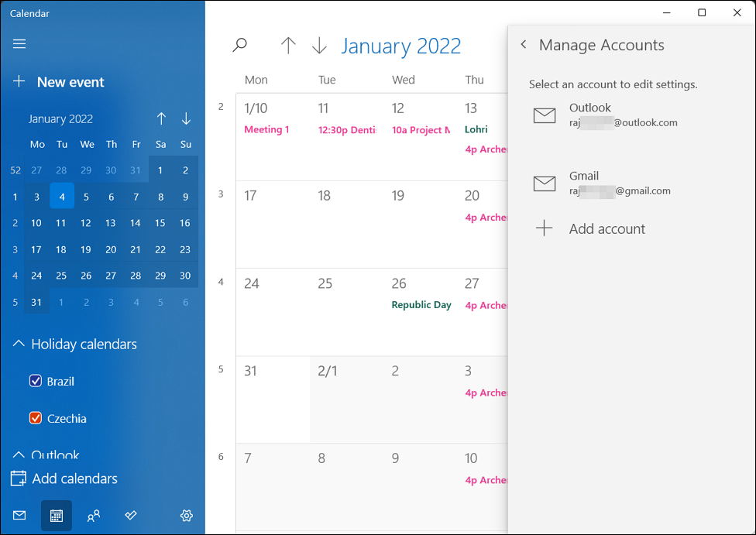Open the Republic Day event
The height and width of the screenshot is (535, 756).
(421, 305)
